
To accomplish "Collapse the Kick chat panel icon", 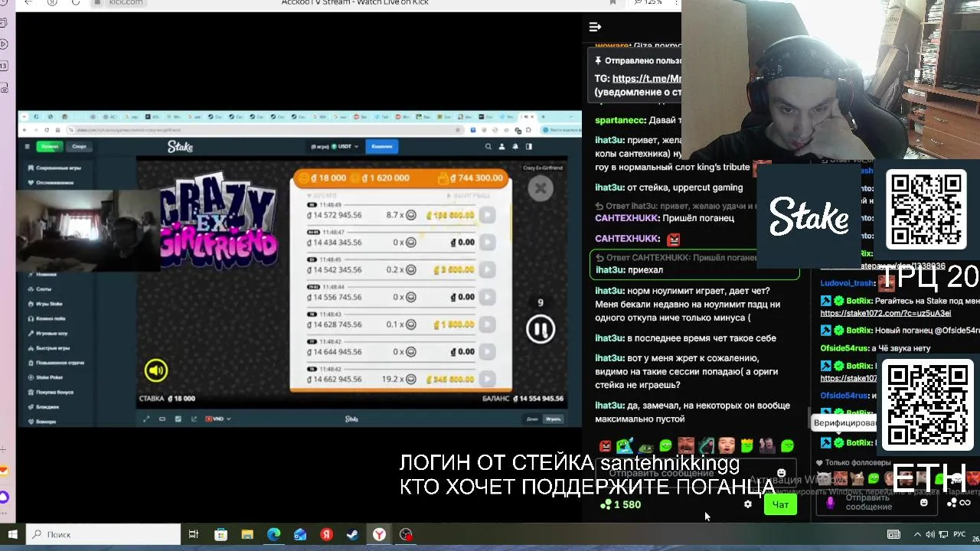I will (x=595, y=27).
